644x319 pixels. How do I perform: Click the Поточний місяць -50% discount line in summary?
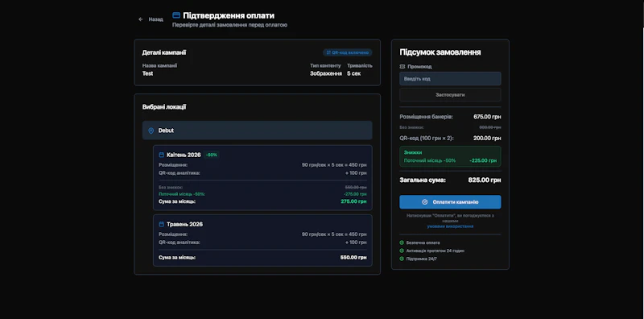(450, 161)
